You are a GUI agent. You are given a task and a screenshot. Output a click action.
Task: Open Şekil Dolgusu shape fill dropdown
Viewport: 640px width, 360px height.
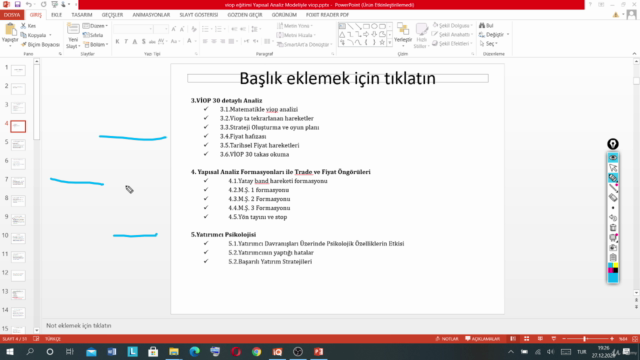[453, 25]
